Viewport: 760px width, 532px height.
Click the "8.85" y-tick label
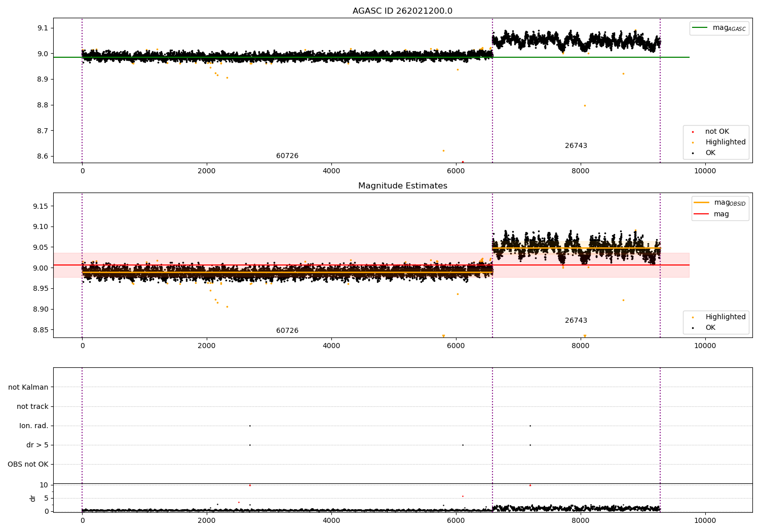tap(41, 330)
